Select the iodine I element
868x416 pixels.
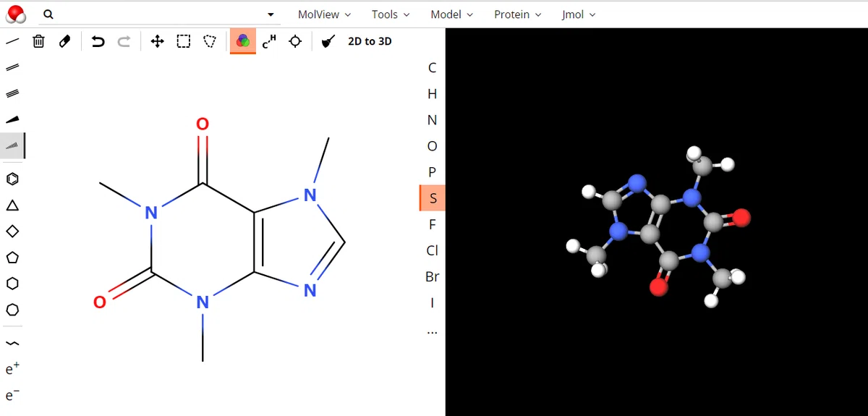pos(433,302)
